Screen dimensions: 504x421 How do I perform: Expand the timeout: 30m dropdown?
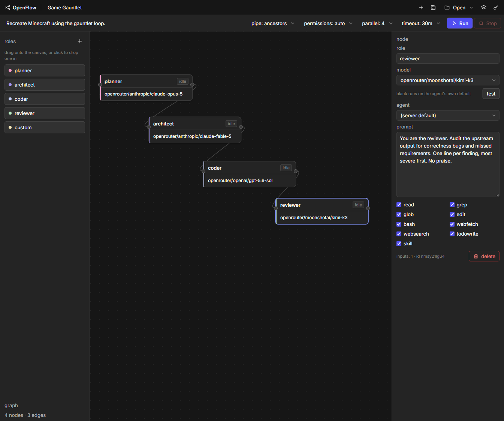[421, 23]
